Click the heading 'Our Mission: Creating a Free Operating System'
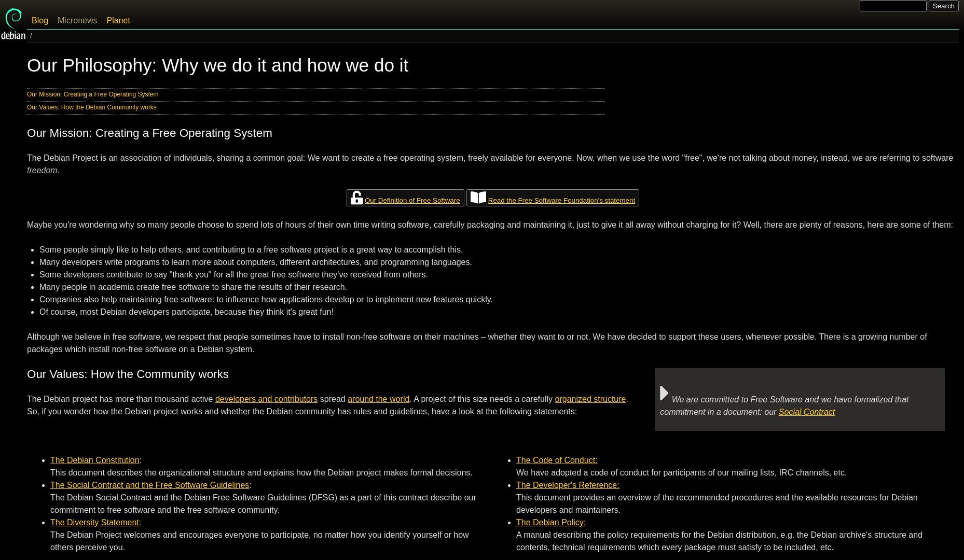This screenshot has width=964, height=560. 149,133
